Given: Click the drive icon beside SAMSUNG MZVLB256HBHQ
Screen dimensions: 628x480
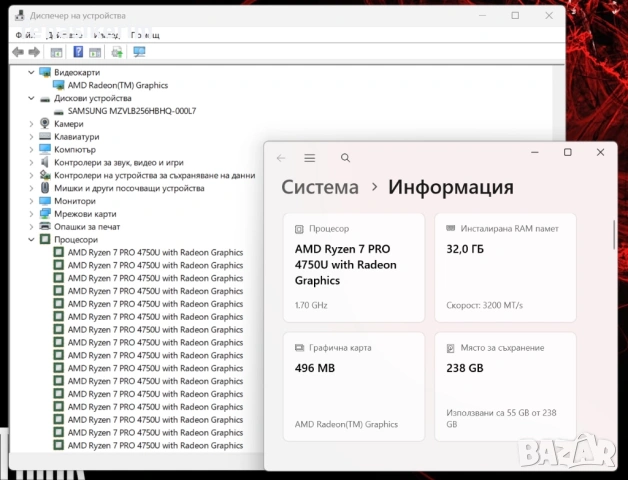Looking at the screenshot, I should click(x=58, y=112).
